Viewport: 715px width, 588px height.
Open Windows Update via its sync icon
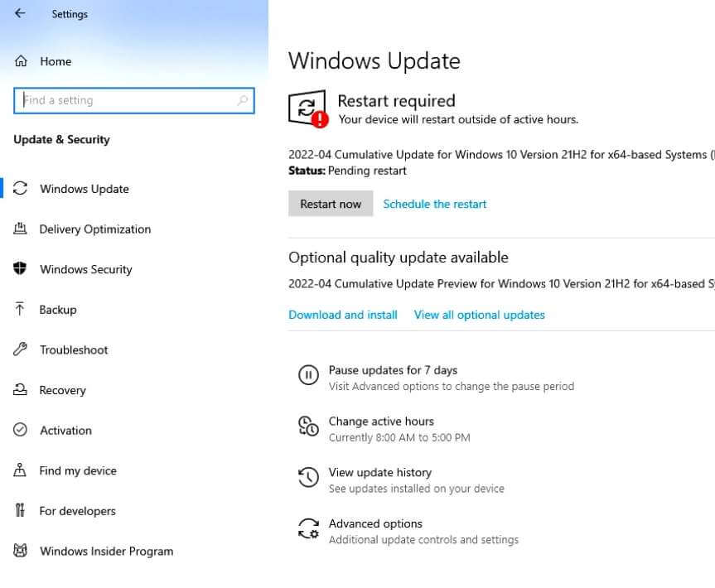tap(21, 189)
